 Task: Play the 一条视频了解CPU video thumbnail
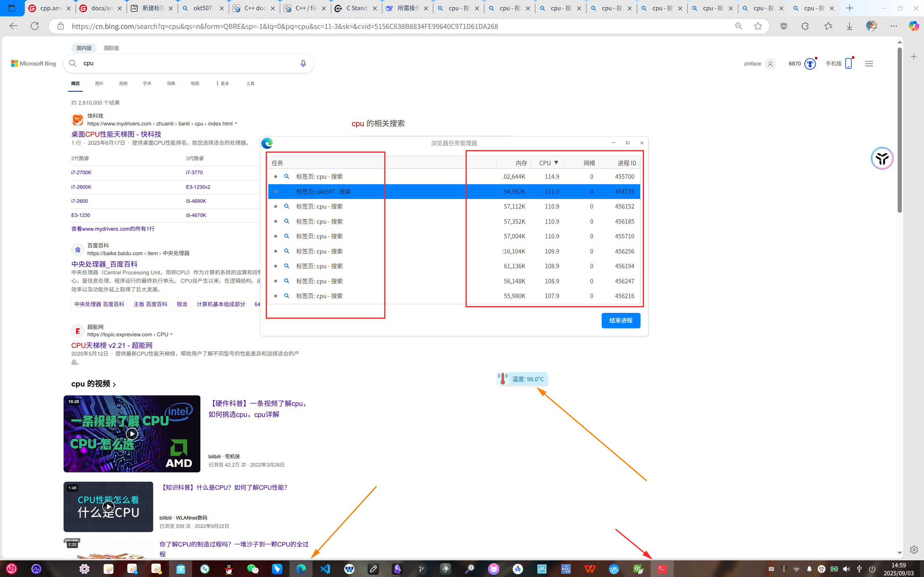coord(132,434)
